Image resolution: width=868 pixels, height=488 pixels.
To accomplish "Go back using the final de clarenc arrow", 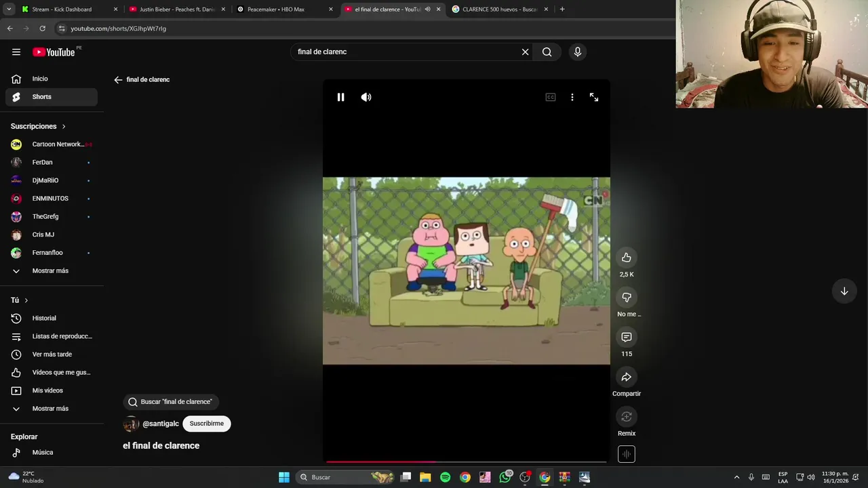I will [118, 79].
